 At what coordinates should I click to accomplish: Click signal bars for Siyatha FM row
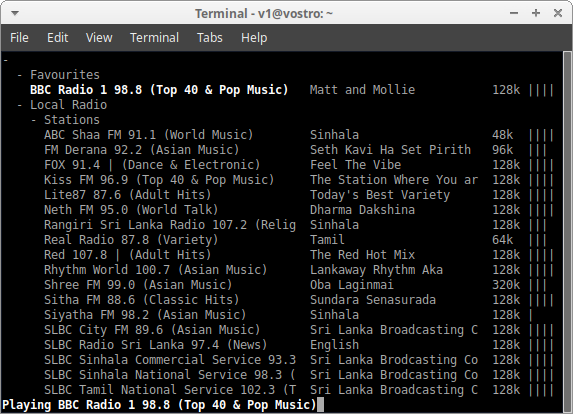tap(531, 315)
